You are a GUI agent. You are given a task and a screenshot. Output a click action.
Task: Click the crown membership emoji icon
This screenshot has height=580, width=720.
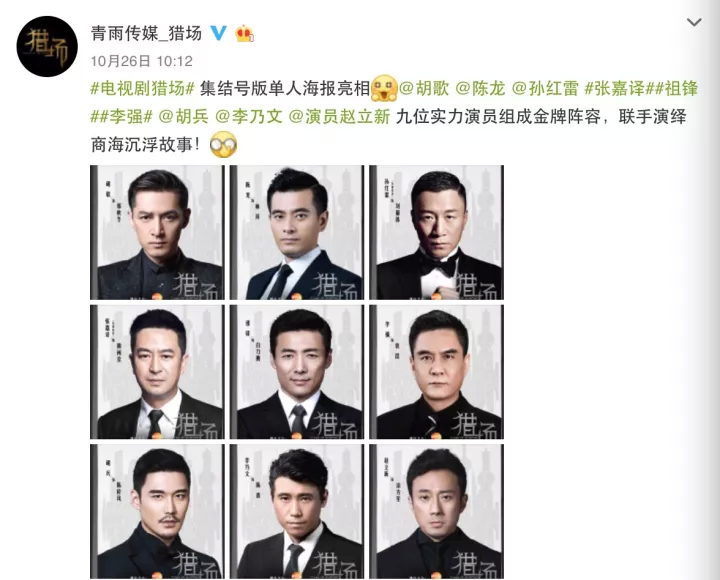point(244,34)
